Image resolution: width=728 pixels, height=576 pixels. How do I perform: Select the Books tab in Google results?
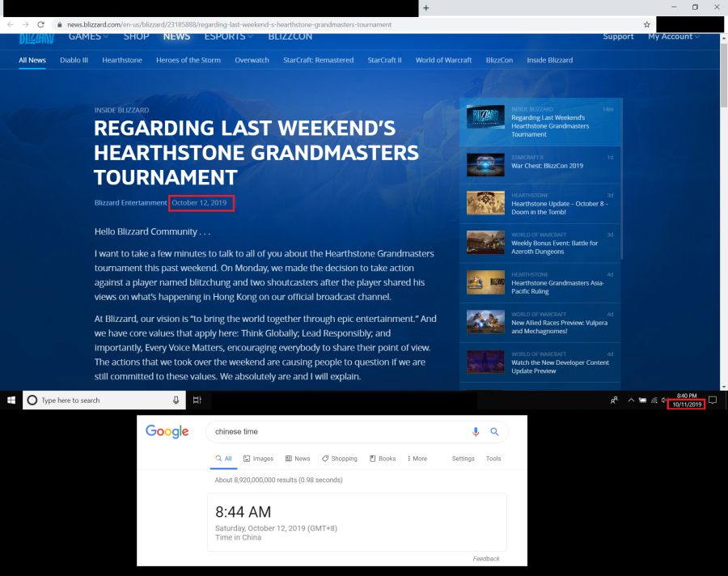[x=383, y=459]
